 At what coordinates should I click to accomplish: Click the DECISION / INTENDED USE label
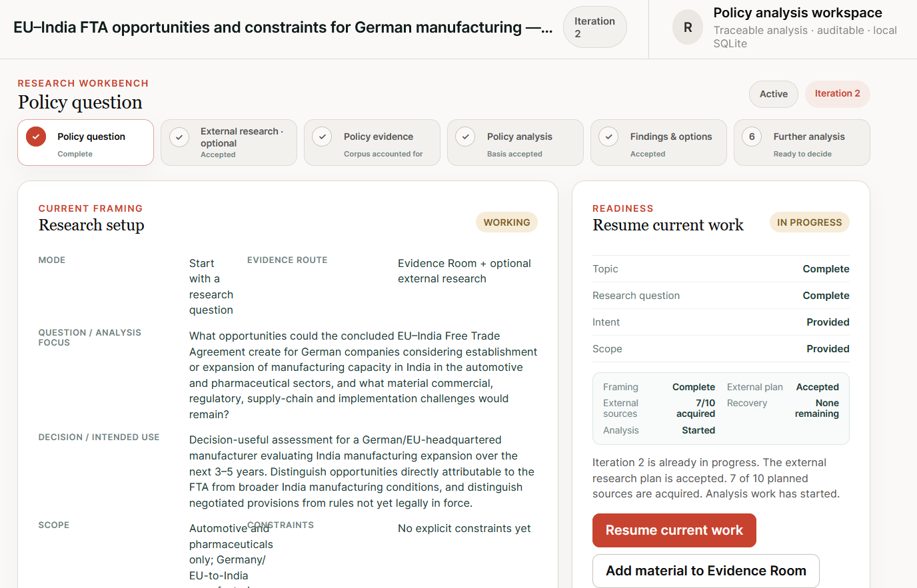99,438
